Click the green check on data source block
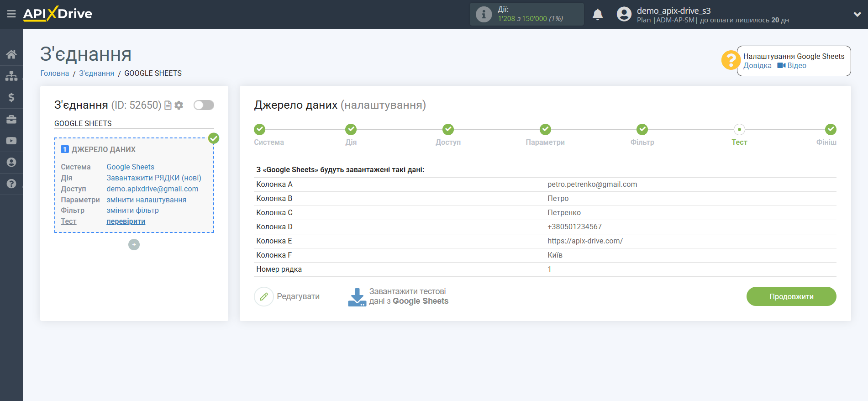 pos(214,138)
